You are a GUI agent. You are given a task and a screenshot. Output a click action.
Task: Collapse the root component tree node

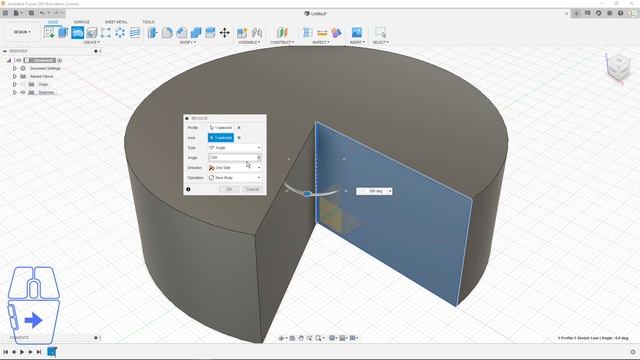pos(9,60)
